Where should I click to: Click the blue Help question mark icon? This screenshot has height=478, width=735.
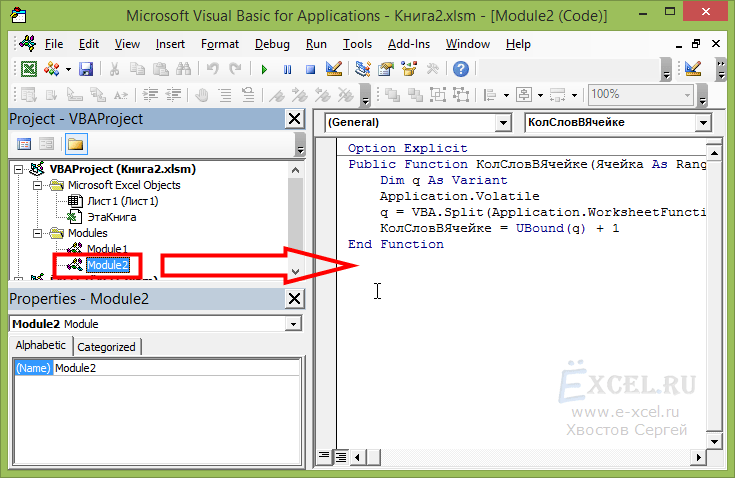pyautogui.click(x=461, y=69)
